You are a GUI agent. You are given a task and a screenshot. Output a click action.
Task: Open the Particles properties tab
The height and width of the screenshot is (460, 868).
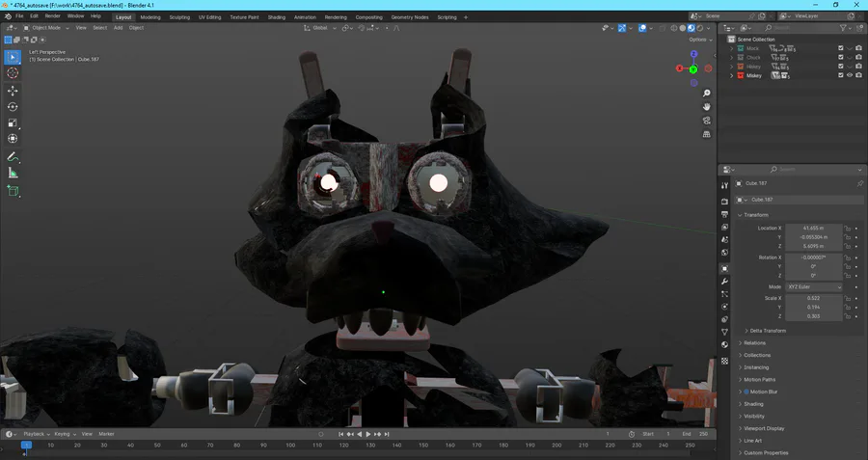pos(724,294)
